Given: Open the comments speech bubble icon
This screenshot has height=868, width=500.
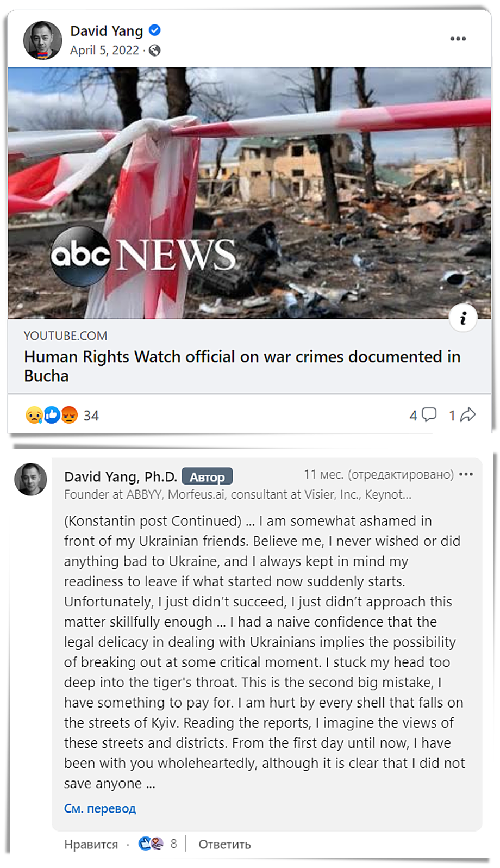Looking at the screenshot, I should click(429, 415).
